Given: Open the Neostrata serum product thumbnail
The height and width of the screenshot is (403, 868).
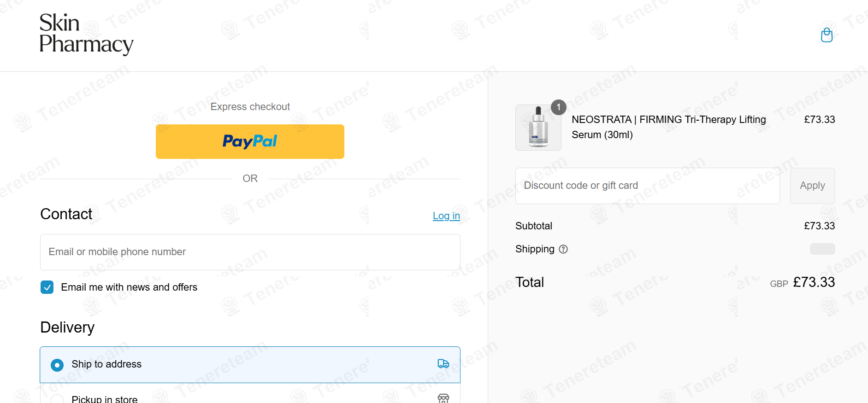Looking at the screenshot, I should [538, 128].
